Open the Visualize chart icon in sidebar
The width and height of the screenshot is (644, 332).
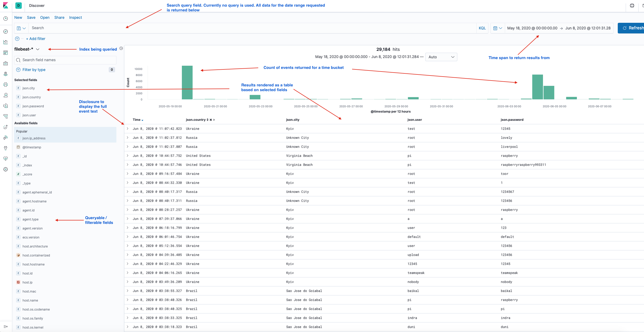(6, 42)
